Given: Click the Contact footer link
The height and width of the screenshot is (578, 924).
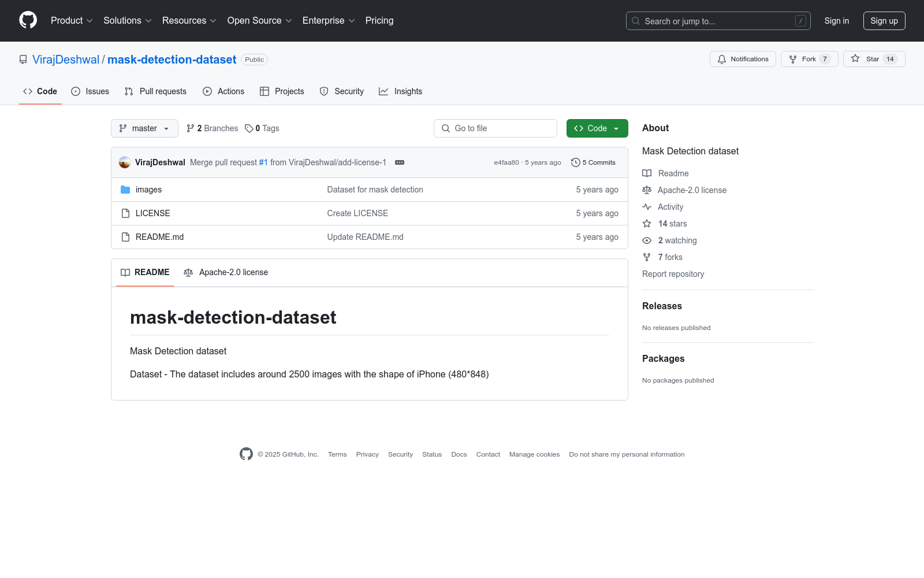Looking at the screenshot, I should coord(488,454).
